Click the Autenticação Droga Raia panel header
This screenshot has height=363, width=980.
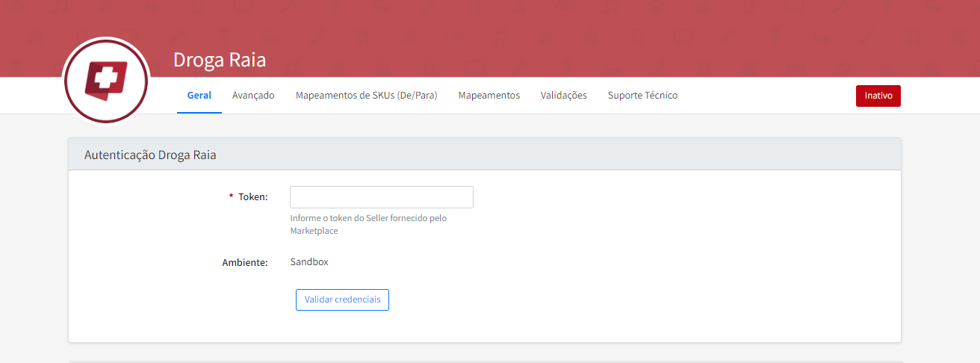coord(485,155)
